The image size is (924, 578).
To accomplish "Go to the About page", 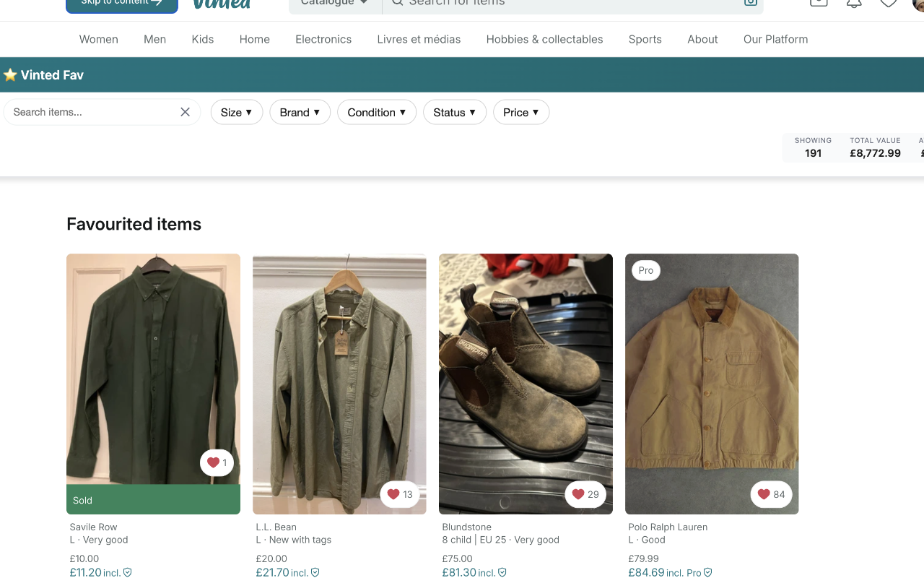I will click(702, 39).
